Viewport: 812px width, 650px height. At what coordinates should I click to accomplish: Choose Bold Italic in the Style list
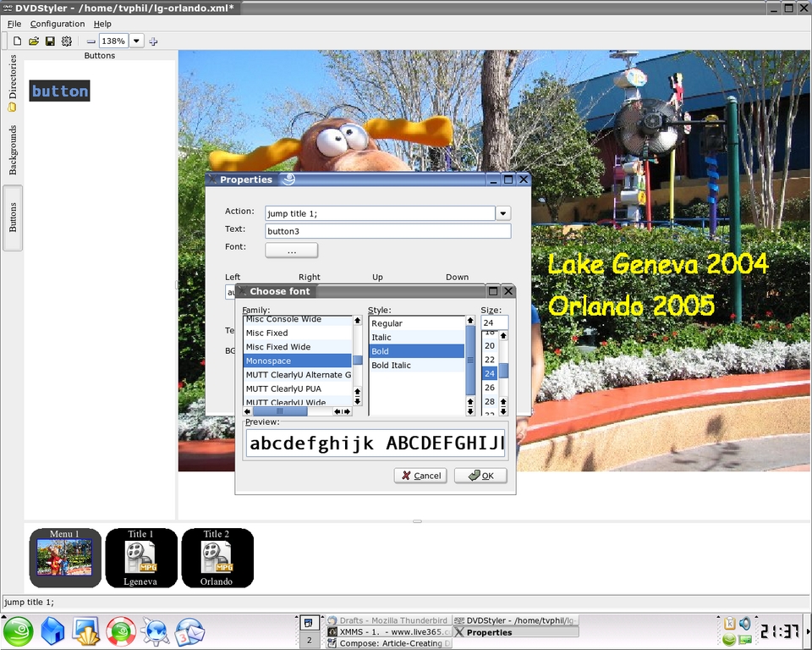click(x=391, y=366)
